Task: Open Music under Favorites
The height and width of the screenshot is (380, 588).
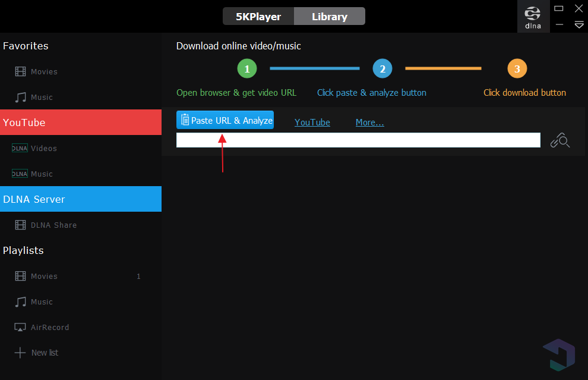Action: pyautogui.click(x=42, y=98)
